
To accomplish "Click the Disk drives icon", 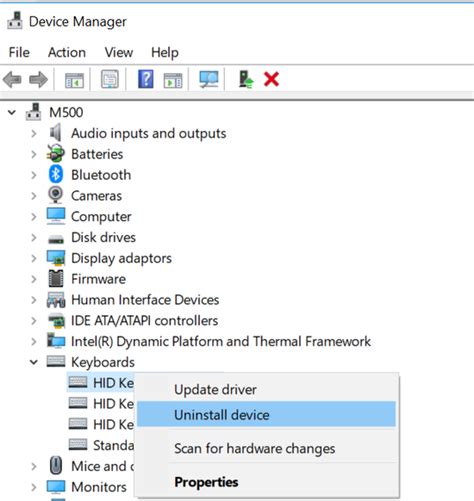I will (x=56, y=239).
